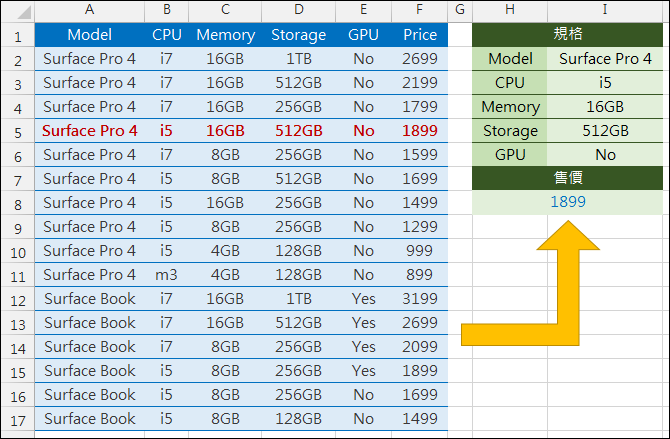
Task: Click the 售價 header cell
Action: pyautogui.click(x=567, y=178)
